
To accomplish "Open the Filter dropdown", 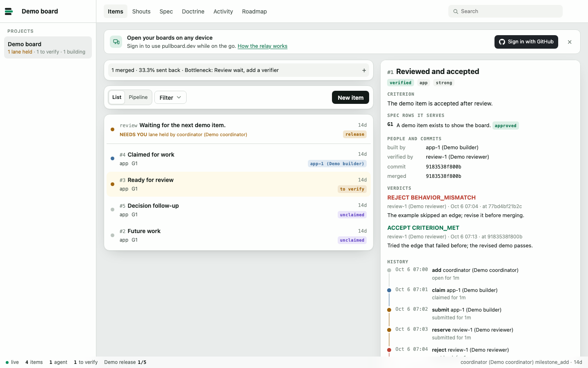I will pyautogui.click(x=170, y=97).
